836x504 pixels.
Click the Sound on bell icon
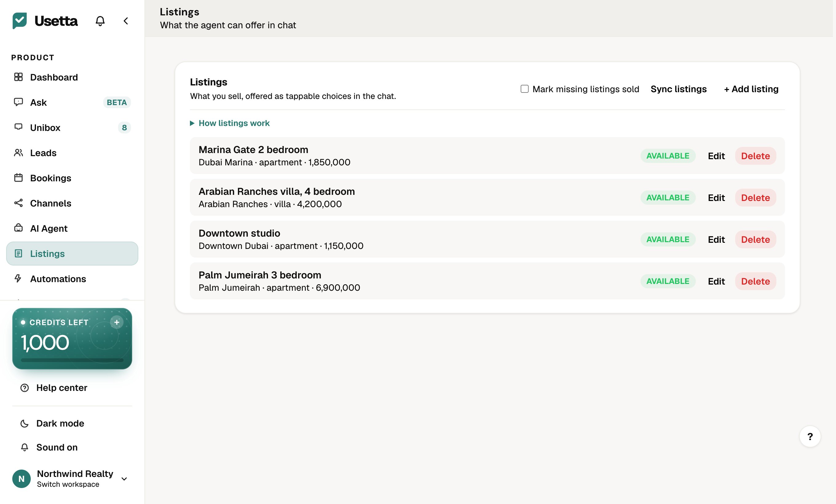point(24,447)
